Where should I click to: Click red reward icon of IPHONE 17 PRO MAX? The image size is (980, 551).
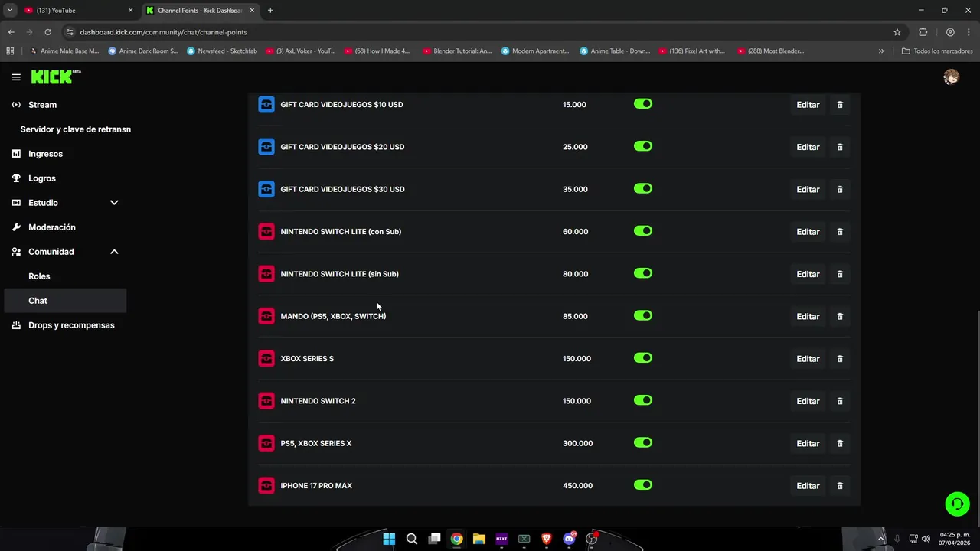(x=266, y=486)
